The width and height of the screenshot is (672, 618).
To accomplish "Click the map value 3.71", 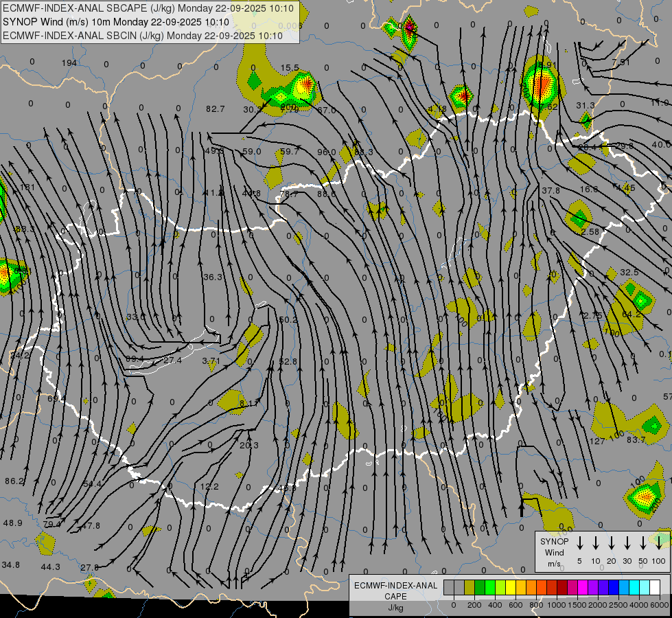I will click(211, 361).
